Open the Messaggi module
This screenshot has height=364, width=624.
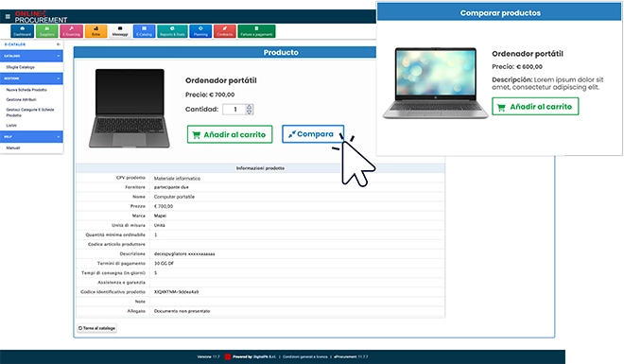coord(120,31)
